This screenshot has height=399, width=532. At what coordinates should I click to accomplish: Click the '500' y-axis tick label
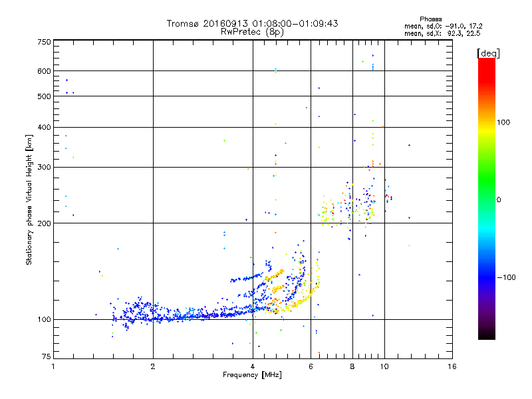point(44,96)
